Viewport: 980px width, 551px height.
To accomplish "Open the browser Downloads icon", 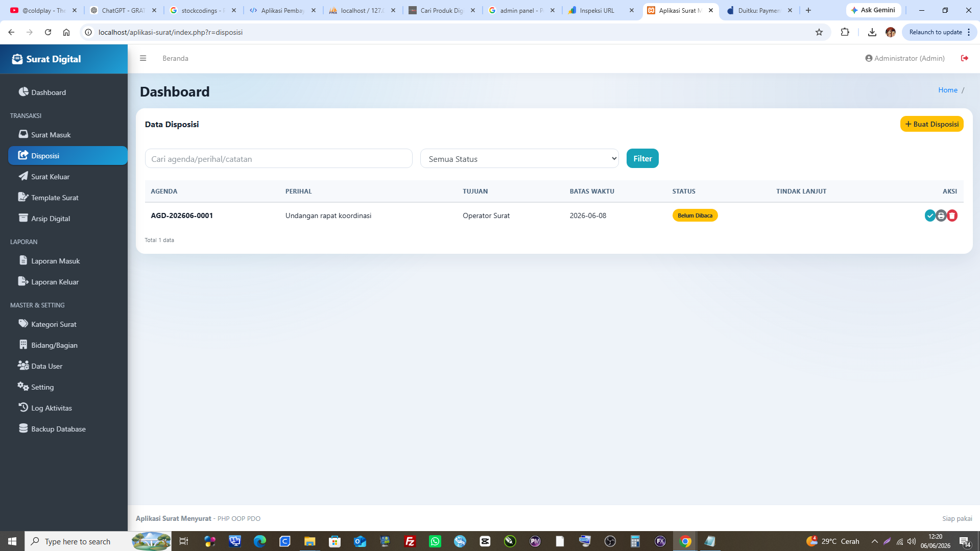I will [x=872, y=32].
